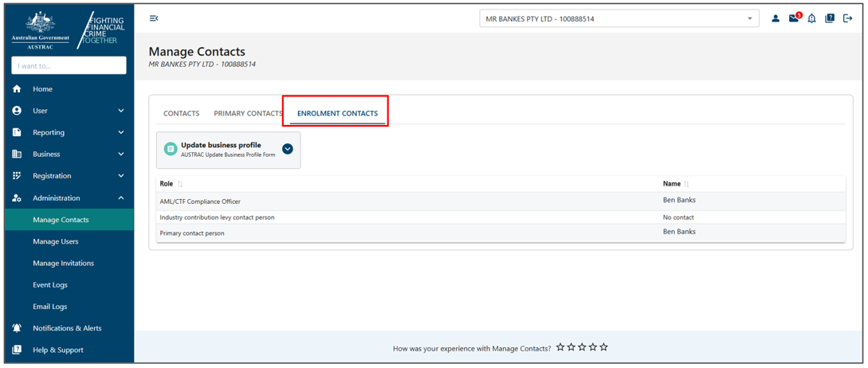Click the Business building icon in the sidebar
Screen dimensions: 868x368
click(x=17, y=155)
